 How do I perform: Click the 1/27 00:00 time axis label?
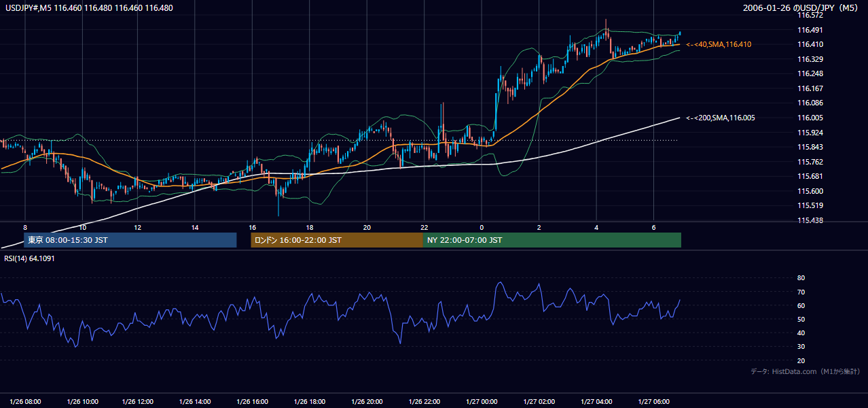482,402
